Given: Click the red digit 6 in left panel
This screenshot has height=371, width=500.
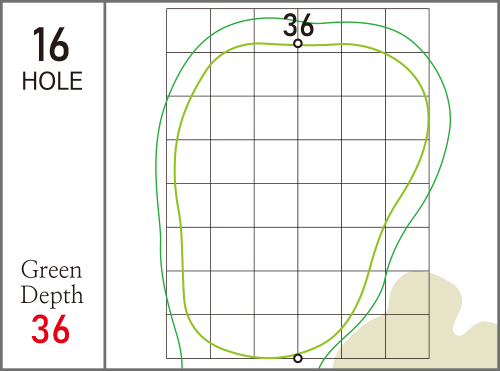Looking at the screenshot, I should tap(60, 329).
